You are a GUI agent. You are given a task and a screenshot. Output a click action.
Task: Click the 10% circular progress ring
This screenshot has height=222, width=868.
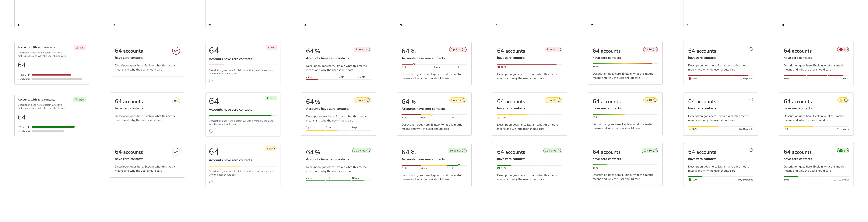(176, 152)
